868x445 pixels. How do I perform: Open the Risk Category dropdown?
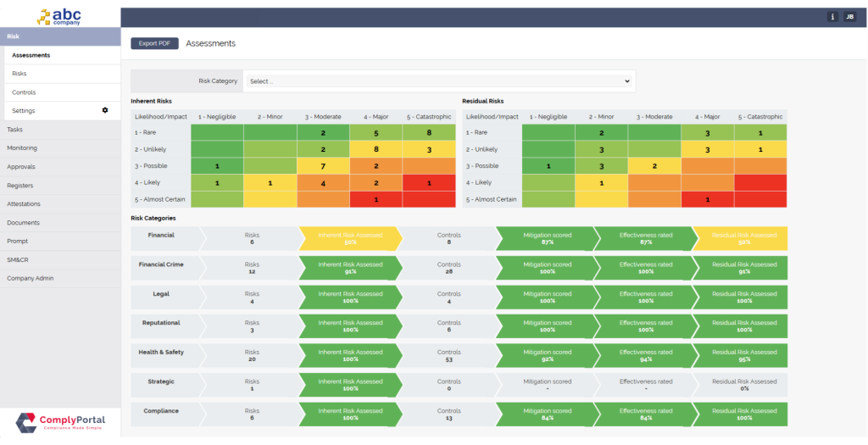coord(439,81)
